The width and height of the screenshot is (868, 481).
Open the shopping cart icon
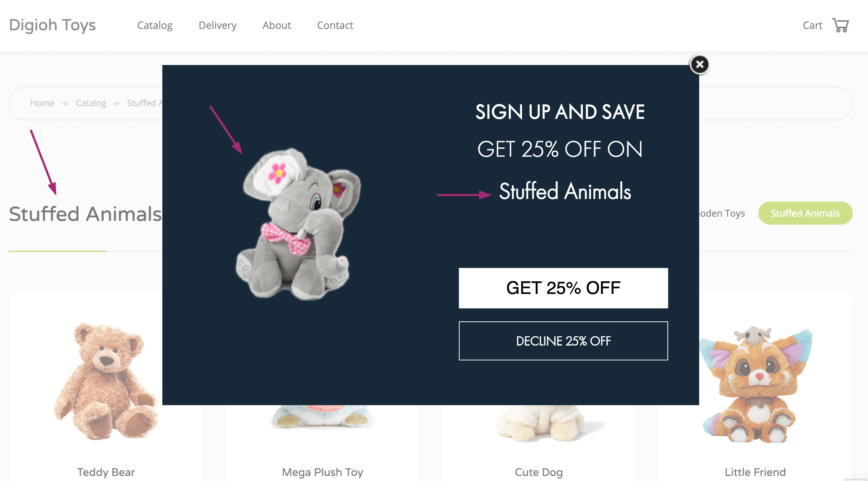coord(841,25)
